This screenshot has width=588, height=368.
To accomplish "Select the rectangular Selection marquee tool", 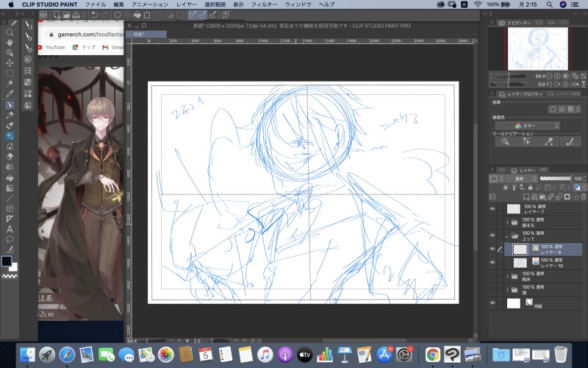I will click(x=10, y=73).
